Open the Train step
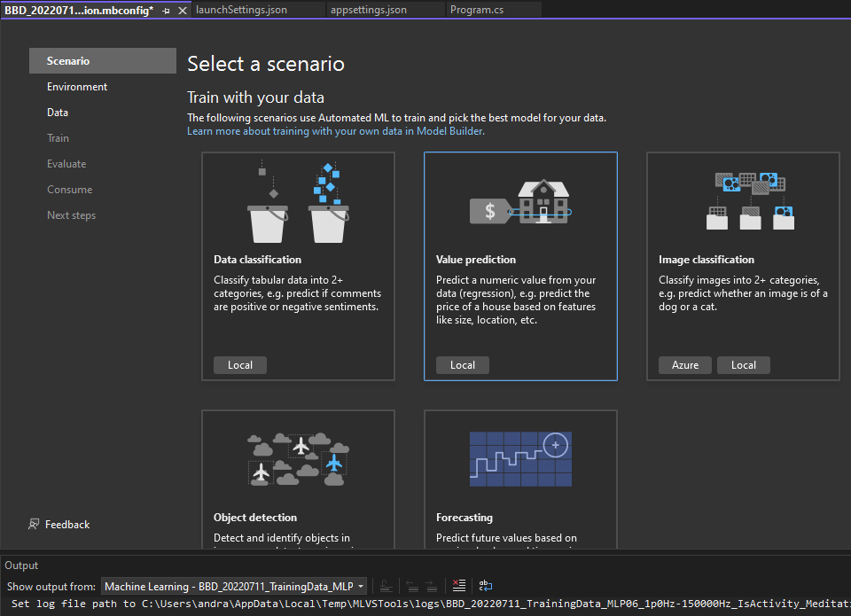Viewport: 851px width, 616px height. click(x=59, y=138)
